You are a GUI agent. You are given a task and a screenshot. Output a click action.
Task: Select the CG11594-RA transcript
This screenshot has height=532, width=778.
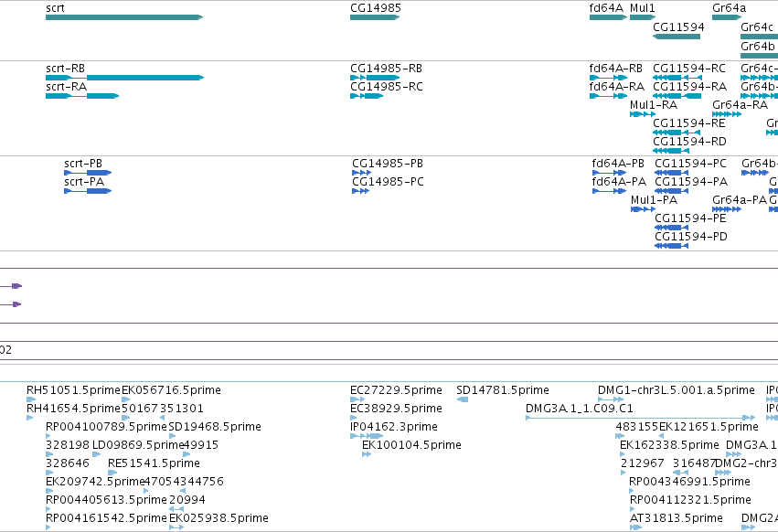coord(677,96)
